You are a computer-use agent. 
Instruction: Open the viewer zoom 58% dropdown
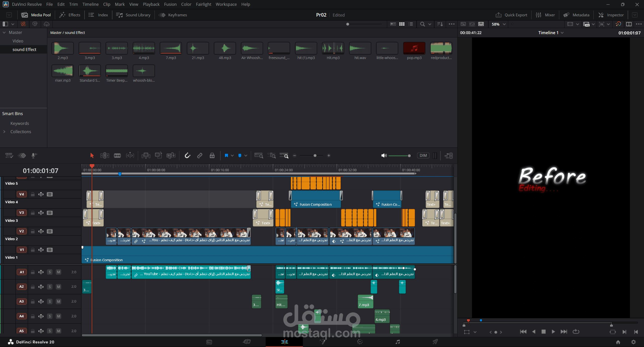(498, 24)
